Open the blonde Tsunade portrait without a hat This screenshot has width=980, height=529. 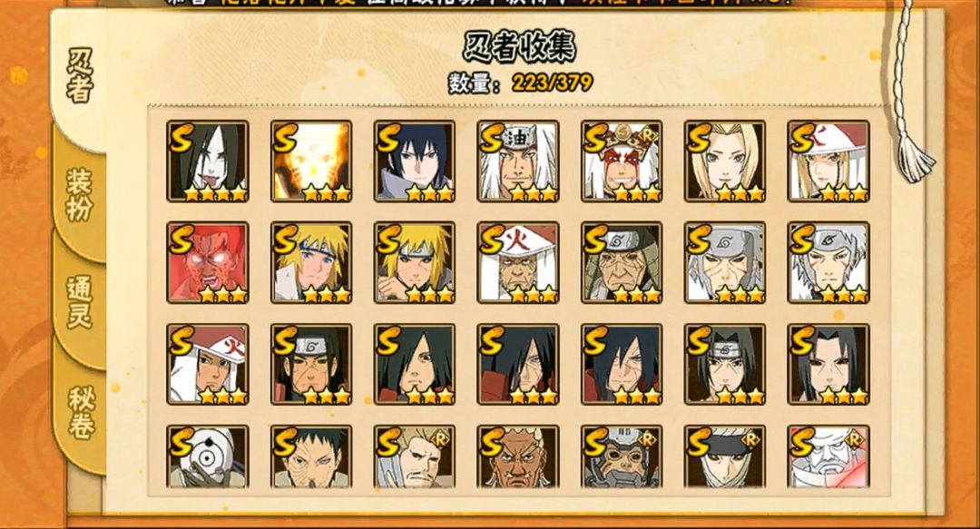pos(725,162)
